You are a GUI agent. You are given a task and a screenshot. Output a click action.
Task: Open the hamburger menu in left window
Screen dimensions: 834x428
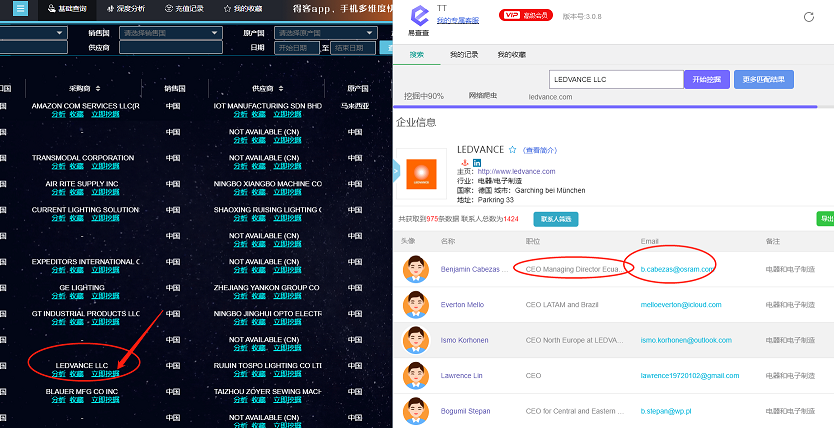point(20,9)
